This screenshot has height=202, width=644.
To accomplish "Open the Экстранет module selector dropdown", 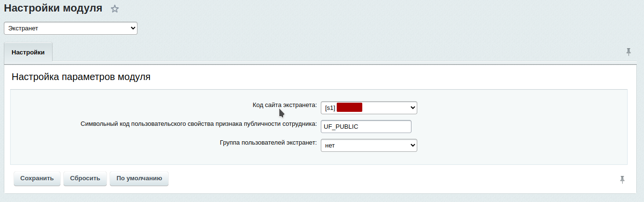I will [x=68, y=28].
